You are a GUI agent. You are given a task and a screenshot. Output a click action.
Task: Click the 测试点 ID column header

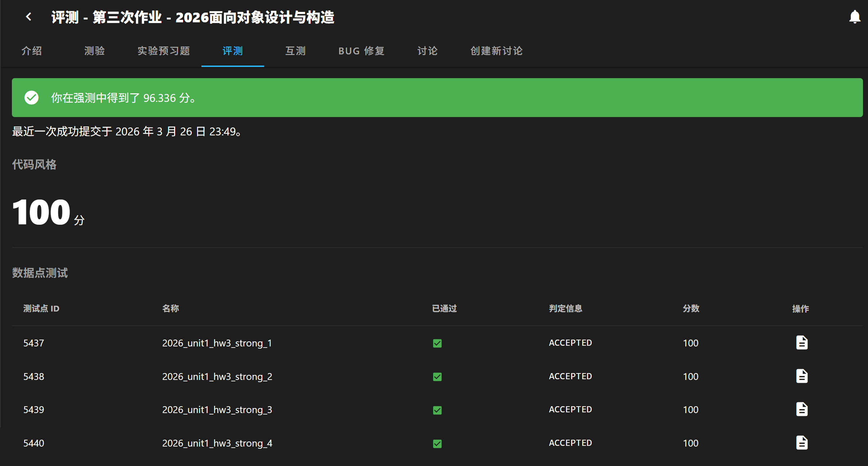pyautogui.click(x=41, y=309)
